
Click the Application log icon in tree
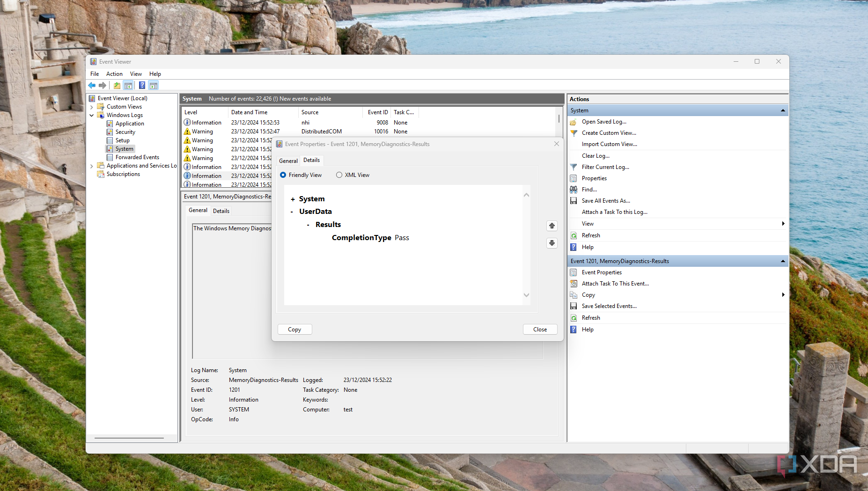(x=110, y=124)
